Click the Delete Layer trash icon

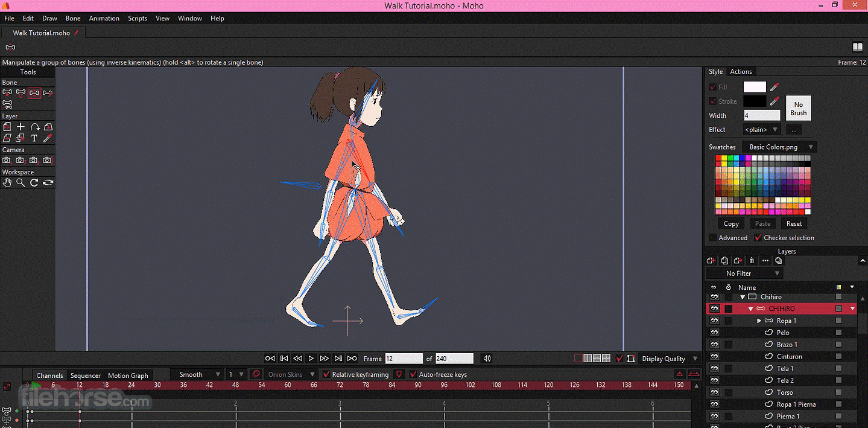pyautogui.click(x=751, y=260)
